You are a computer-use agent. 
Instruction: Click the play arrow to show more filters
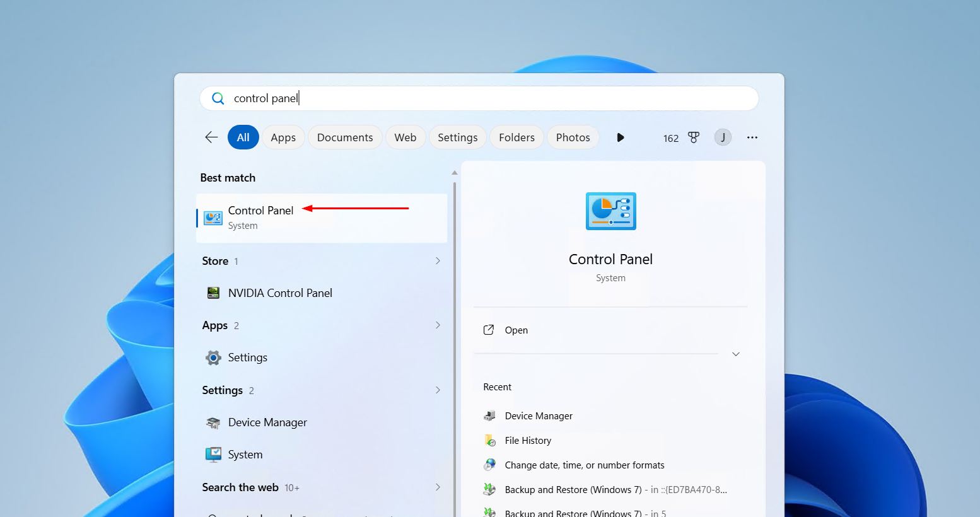tap(621, 137)
